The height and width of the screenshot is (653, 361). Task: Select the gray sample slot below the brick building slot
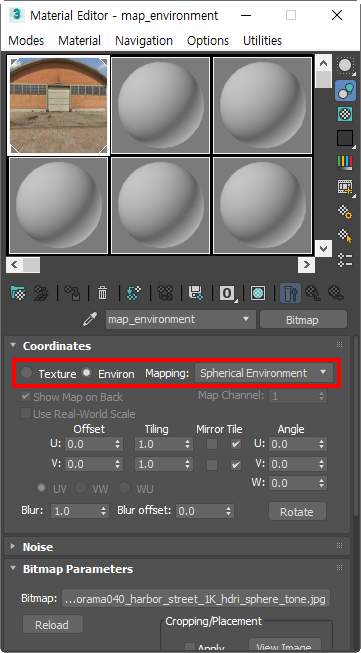[x=58, y=205]
